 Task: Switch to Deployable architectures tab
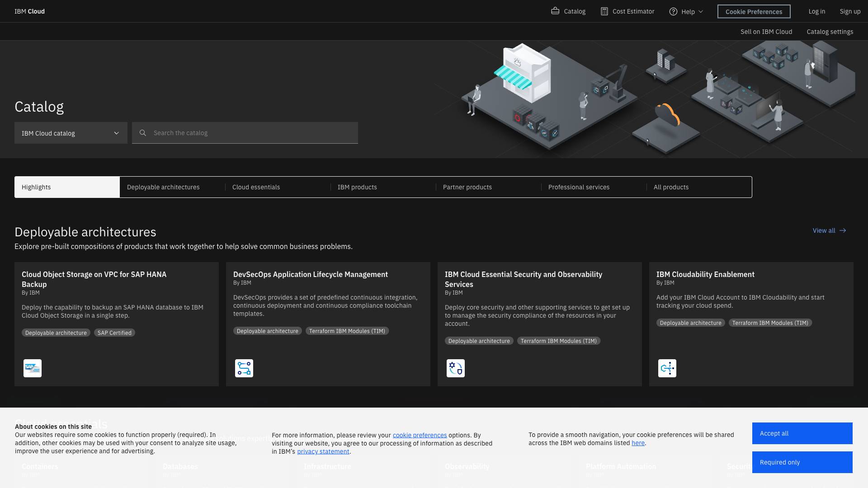tap(163, 187)
